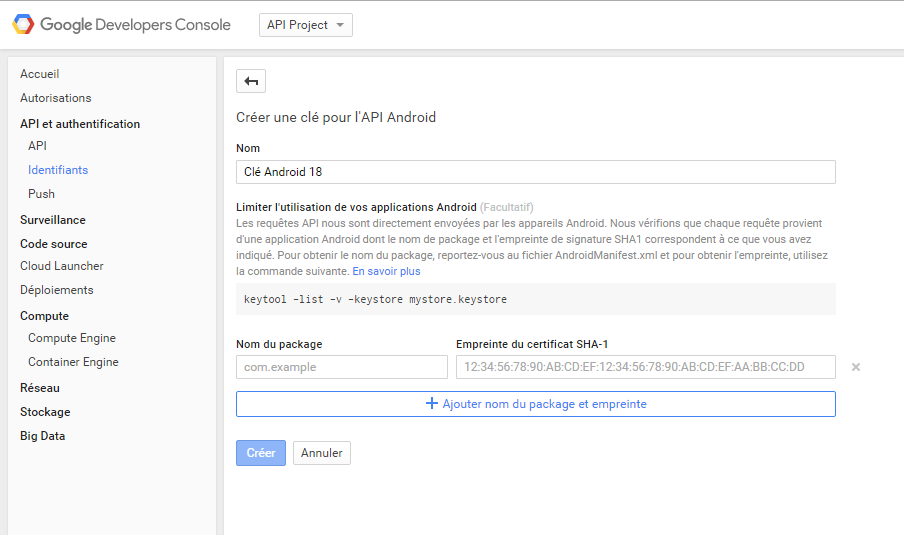This screenshot has width=904, height=535.
Task: Open Autorisations in the sidebar
Action: point(56,99)
